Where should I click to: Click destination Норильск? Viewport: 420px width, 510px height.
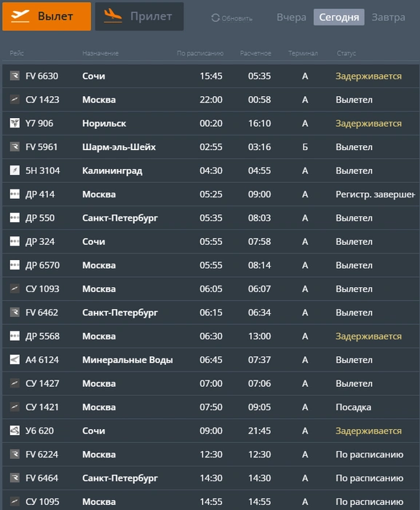click(104, 124)
